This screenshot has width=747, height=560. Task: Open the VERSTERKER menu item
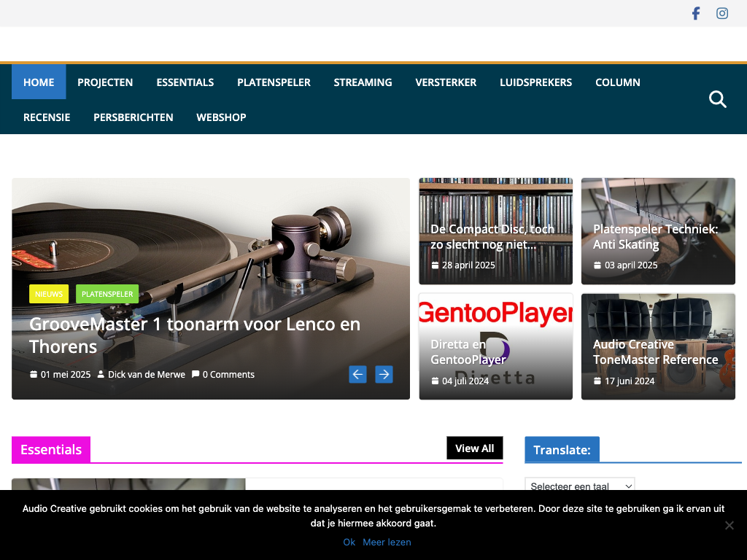446,82
